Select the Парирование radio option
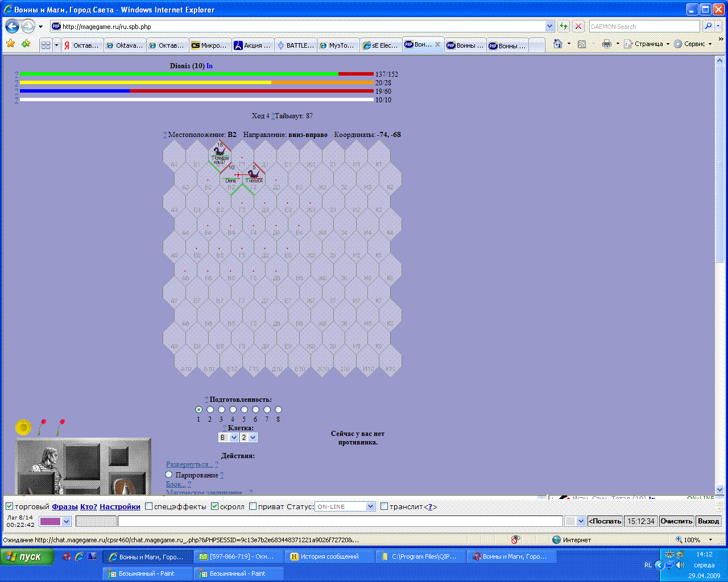 tap(169, 475)
